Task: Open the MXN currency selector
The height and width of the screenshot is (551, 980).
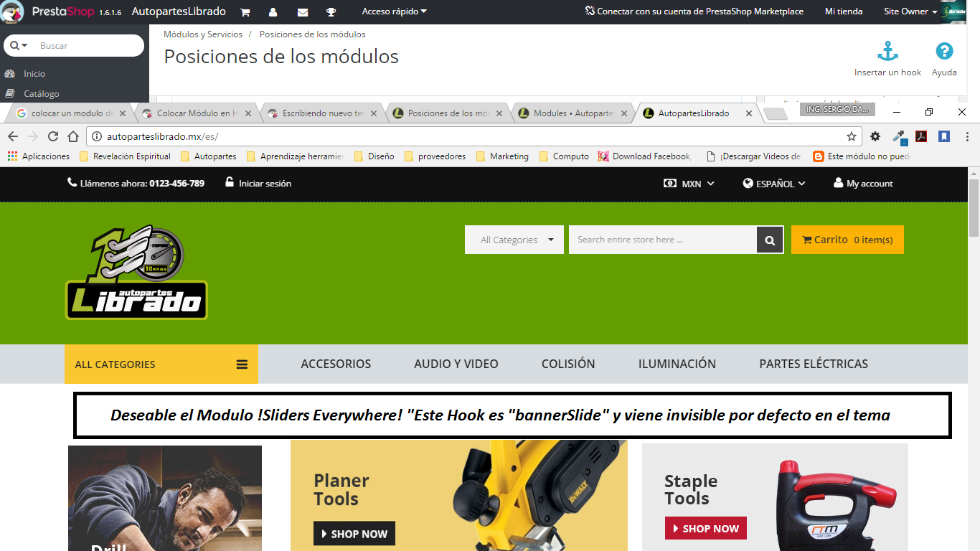Action: pos(689,184)
